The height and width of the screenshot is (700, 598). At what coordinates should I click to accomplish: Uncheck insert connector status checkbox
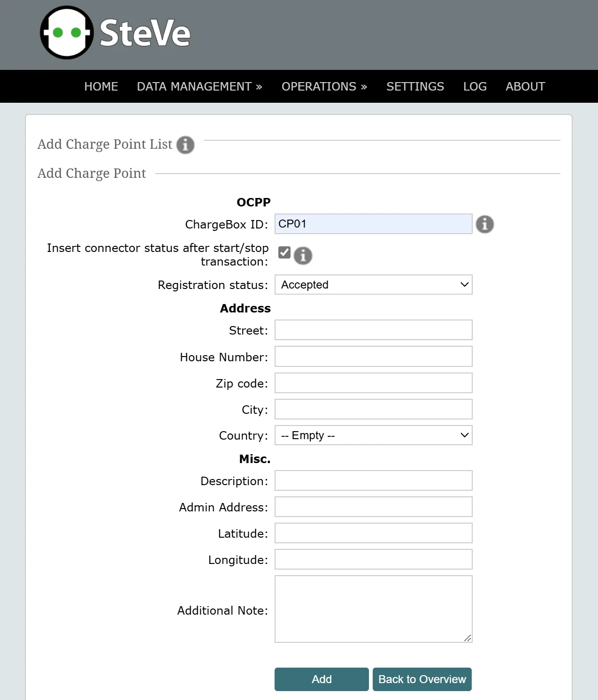click(x=284, y=252)
